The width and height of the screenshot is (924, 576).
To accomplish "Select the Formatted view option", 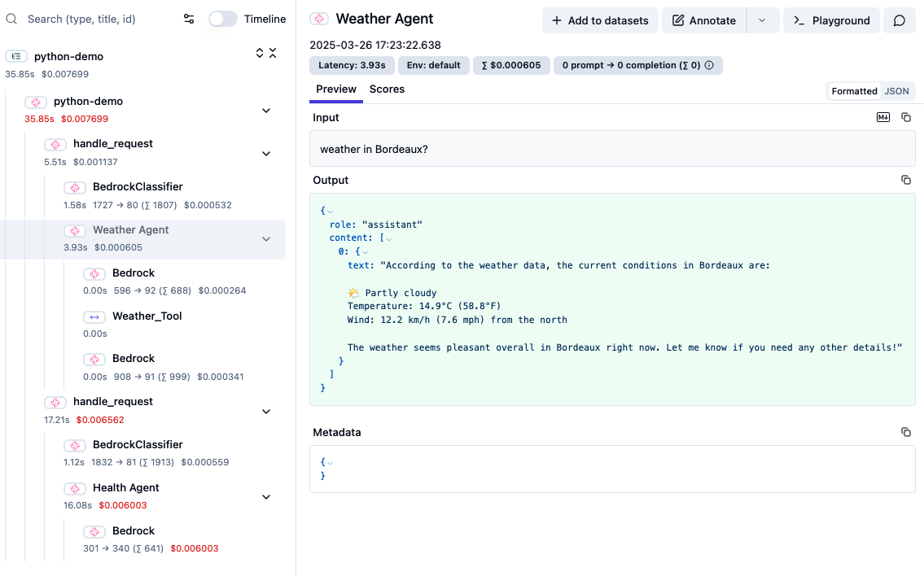I will pos(854,91).
